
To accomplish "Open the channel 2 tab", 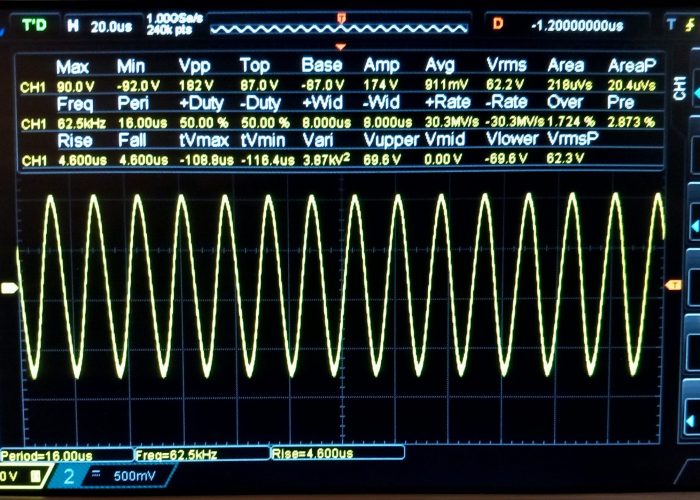I will tap(69, 477).
